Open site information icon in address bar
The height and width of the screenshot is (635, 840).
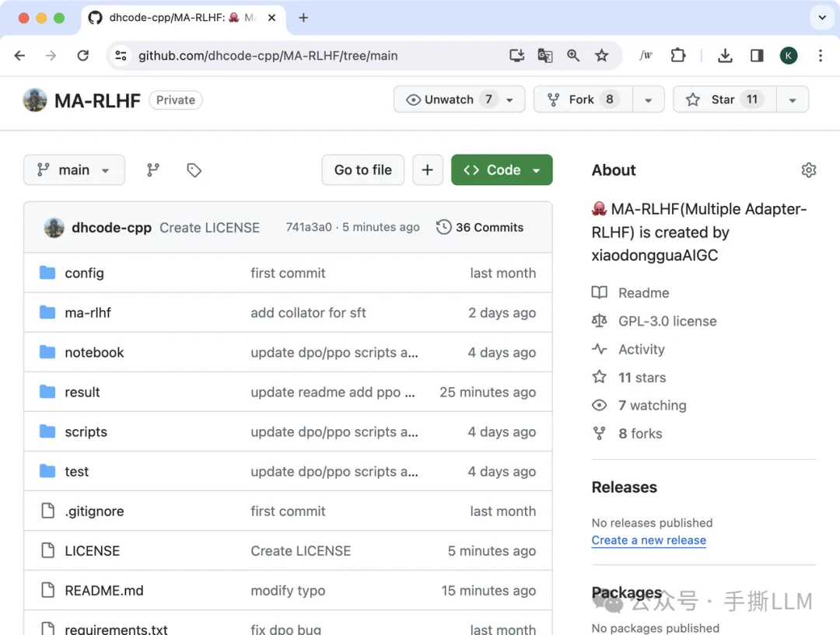[x=121, y=56]
